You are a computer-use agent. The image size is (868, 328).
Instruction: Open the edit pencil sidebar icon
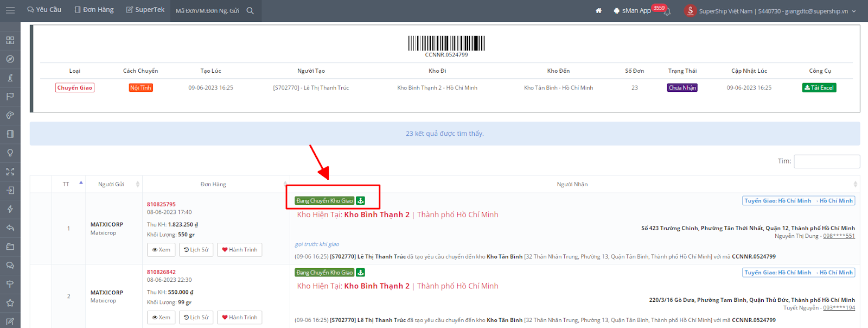point(10,321)
